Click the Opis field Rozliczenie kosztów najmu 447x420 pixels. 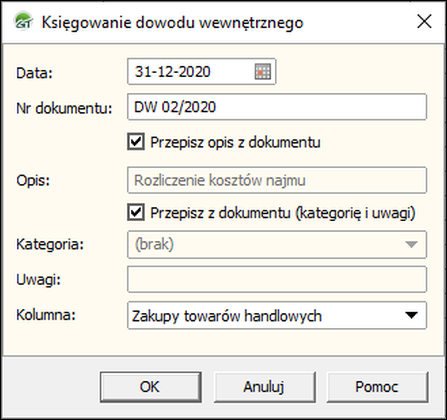tap(277, 180)
